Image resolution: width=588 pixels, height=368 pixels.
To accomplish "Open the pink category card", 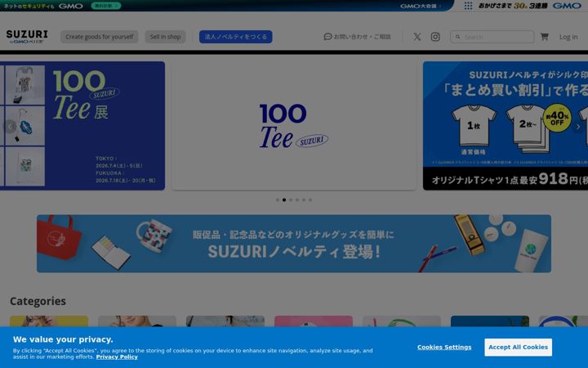I will click(x=314, y=321).
